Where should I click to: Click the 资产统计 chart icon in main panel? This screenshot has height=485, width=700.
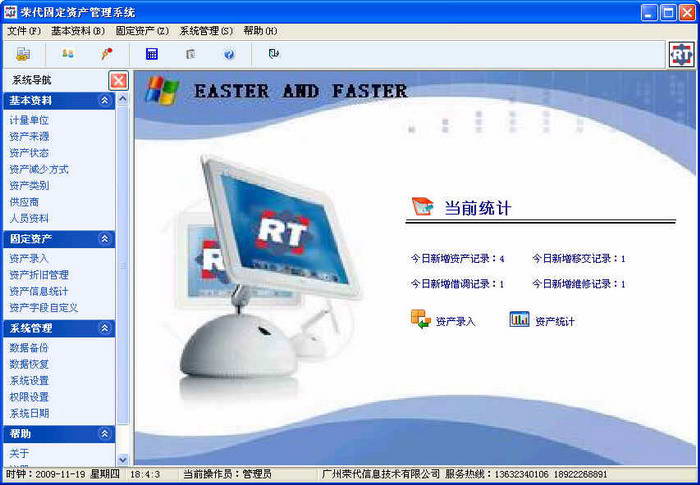pyautogui.click(x=519, y=319)
